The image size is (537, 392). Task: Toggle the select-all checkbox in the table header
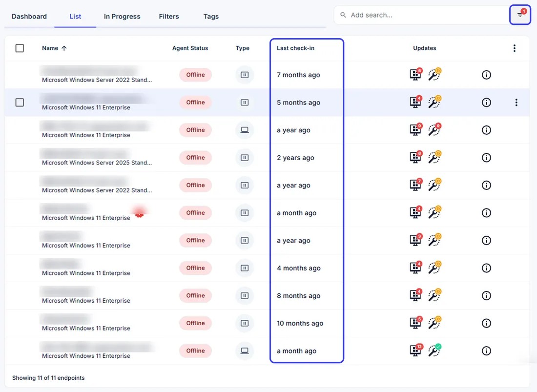(20, 48)
